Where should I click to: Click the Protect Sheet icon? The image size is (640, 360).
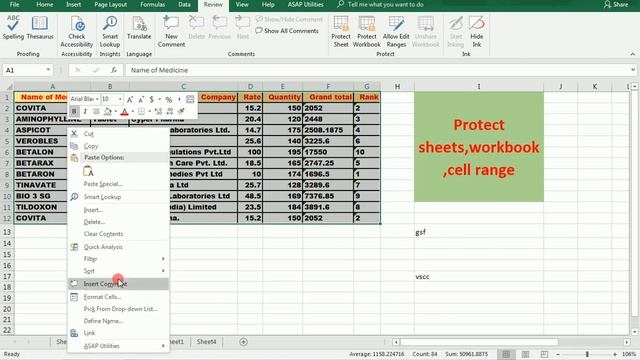341,32
